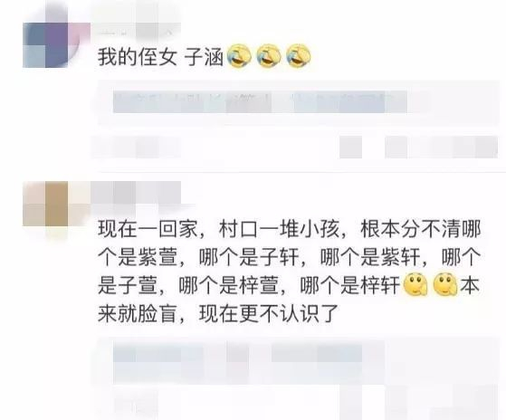Select the middle laughing-crying emoji
506x420 pixels.
[x=269, y=56]
